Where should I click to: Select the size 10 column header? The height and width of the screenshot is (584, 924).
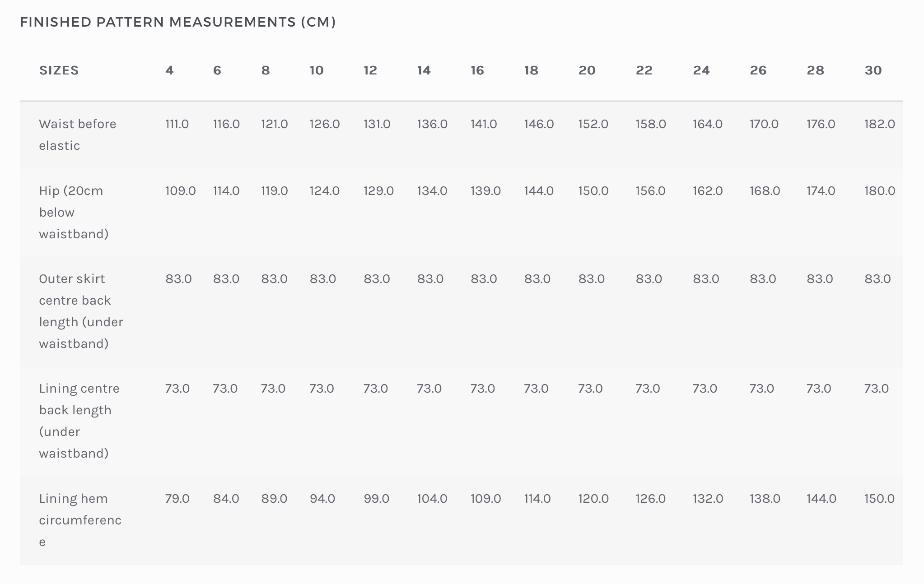[317, 70]
